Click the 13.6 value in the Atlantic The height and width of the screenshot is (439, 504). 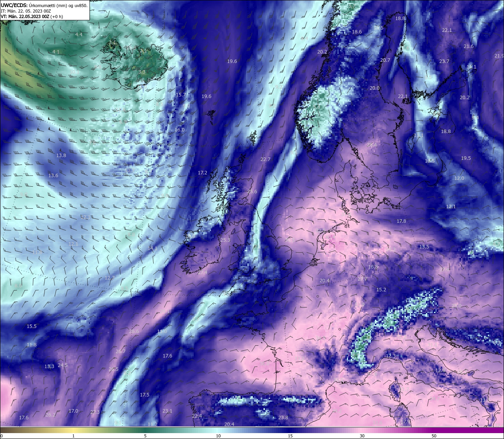tap(53, 176)
